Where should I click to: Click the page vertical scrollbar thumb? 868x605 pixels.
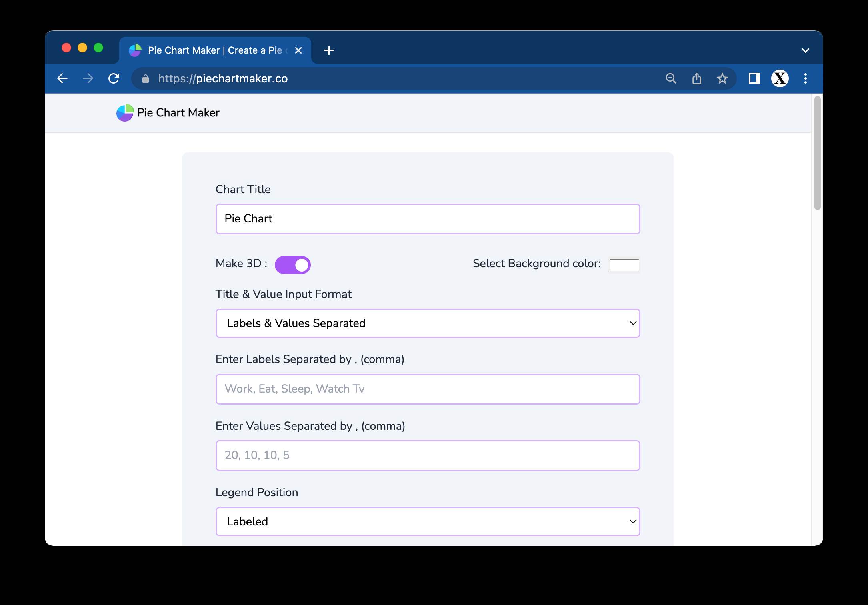[x=817, y=153]
